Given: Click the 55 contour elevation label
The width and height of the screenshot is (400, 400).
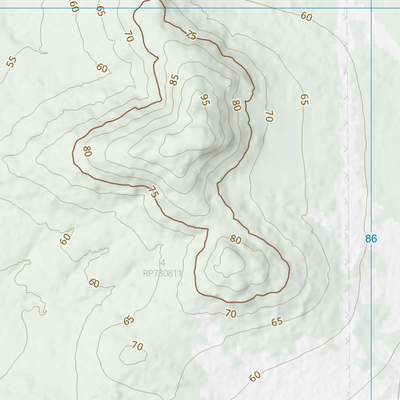Looking at the screenshot, I should point(12,62).
